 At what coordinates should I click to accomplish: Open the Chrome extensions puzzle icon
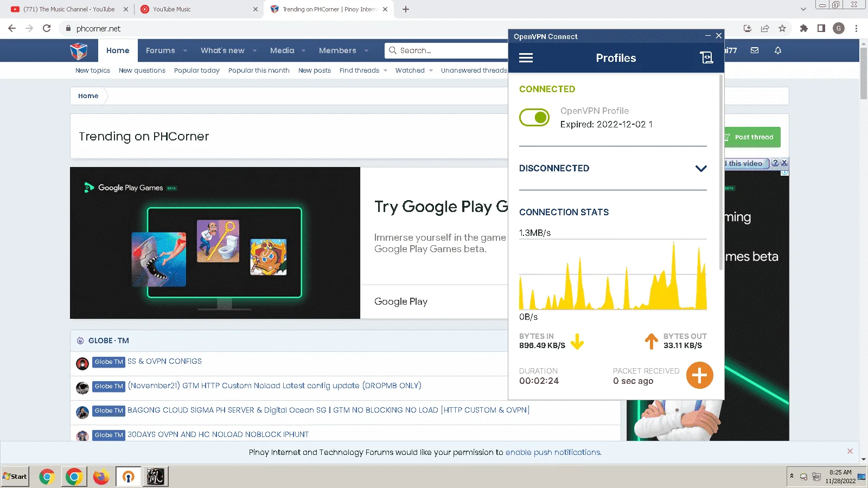804,28
